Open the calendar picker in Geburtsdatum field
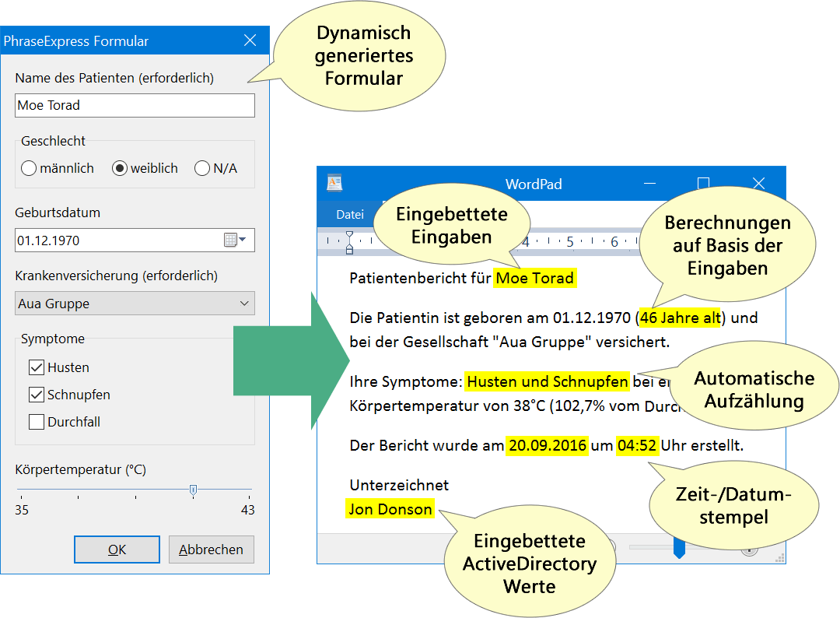Screen dimensions: 840x618 click(x=235, y=241)
